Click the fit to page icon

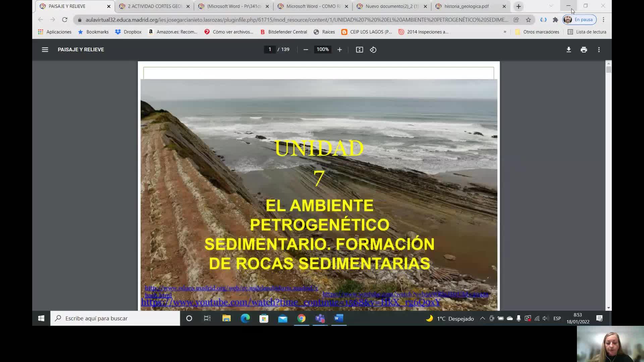tap(359, 50)
